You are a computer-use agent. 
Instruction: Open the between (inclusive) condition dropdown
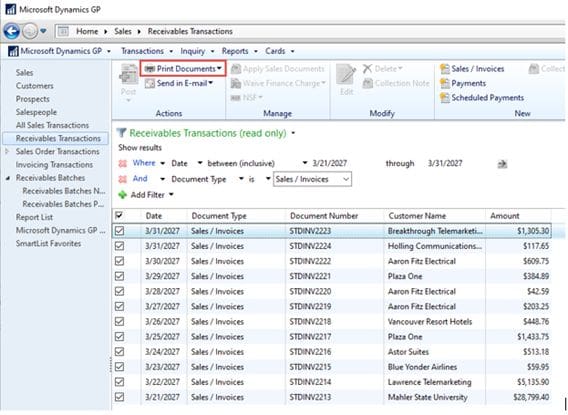(305, 163)
